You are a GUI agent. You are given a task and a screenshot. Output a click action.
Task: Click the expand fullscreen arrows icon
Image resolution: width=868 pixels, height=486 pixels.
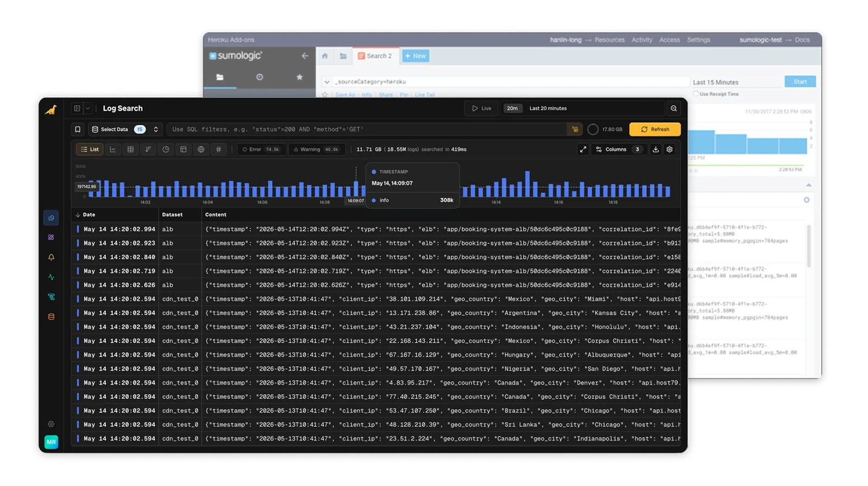(583, 149)
